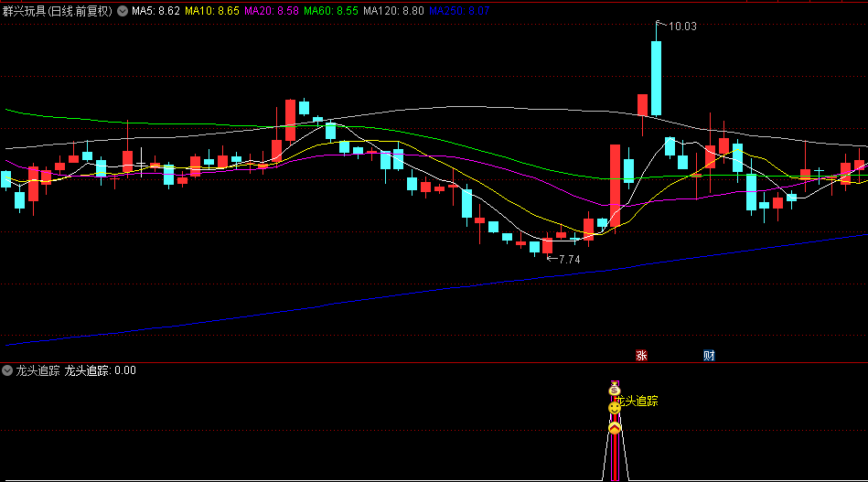Click the orange up-arrow signal icon
The height and width of the screenshot is (482, 868).
click(x=615, y=428)
